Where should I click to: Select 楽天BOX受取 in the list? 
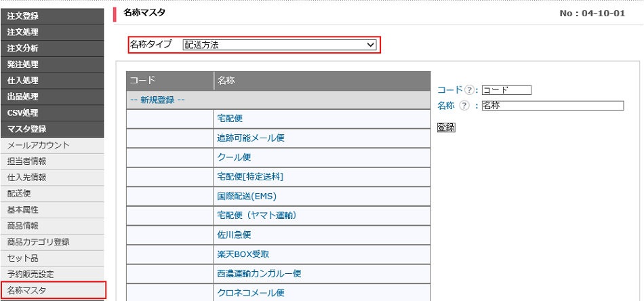pos(243,254)
